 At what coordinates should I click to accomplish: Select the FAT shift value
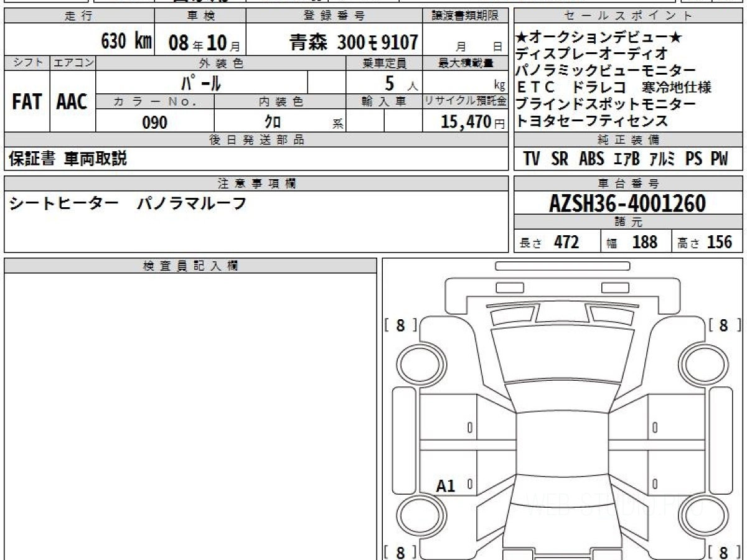coord(26,102)
